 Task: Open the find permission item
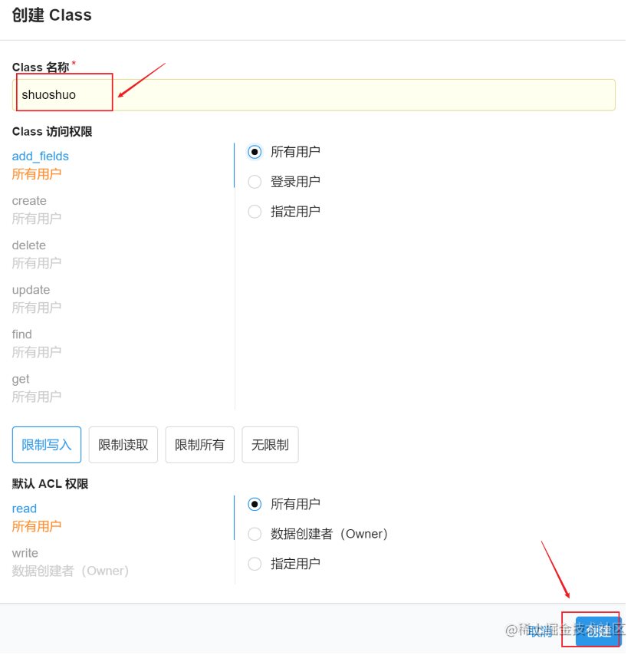click(x=36, y=344)
